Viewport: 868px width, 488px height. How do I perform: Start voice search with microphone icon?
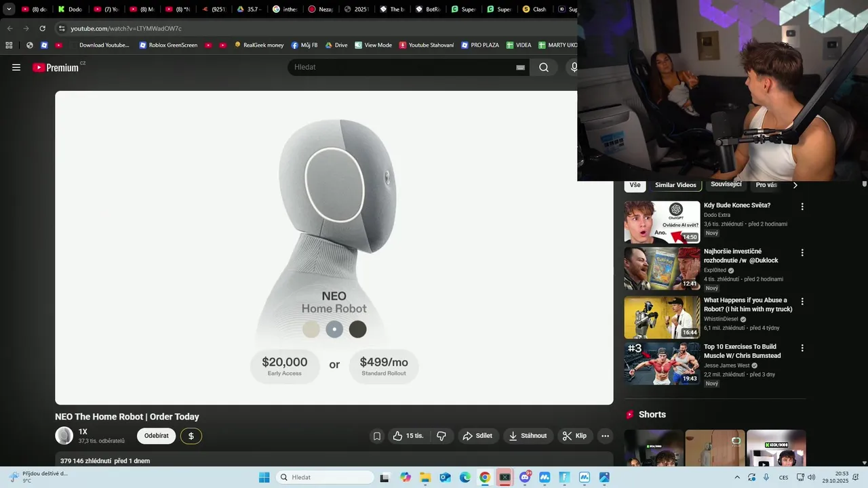pyautogui.click(x=573, y=67)
